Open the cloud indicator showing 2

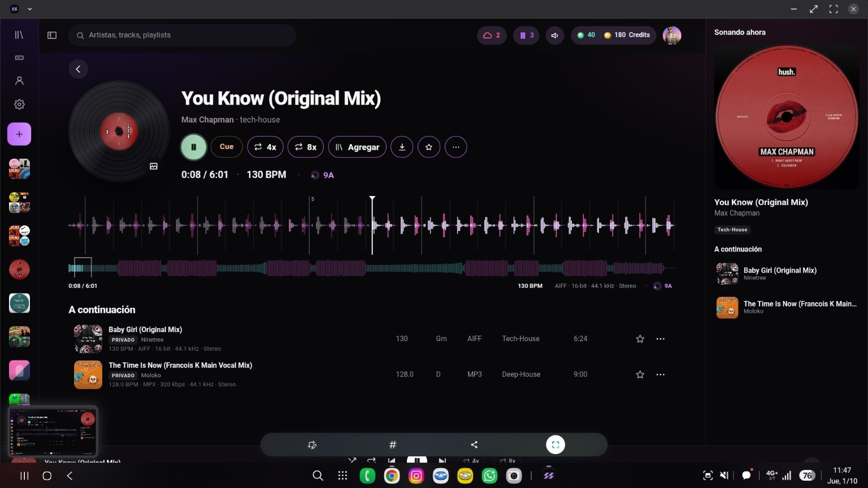pos(492,35)
